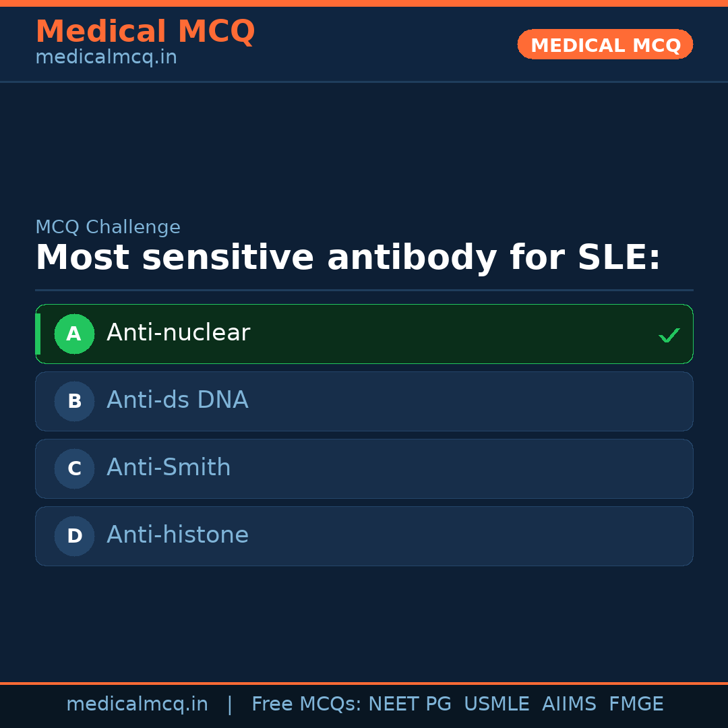The width and height of the screenshot is (728, 728).
Task: Click the C option circle
Action: point(74,468)
